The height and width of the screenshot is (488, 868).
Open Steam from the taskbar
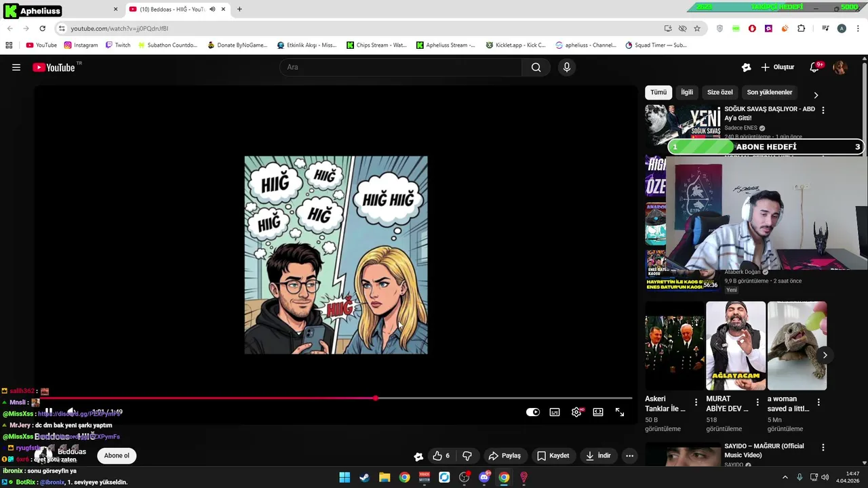pyautogui.click(x=365, y=477)
